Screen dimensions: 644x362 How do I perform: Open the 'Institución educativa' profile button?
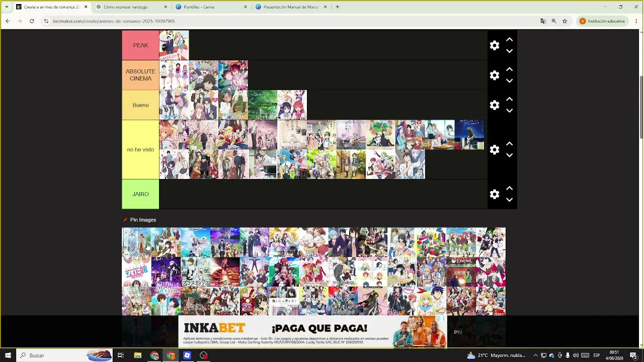(602, 21)
